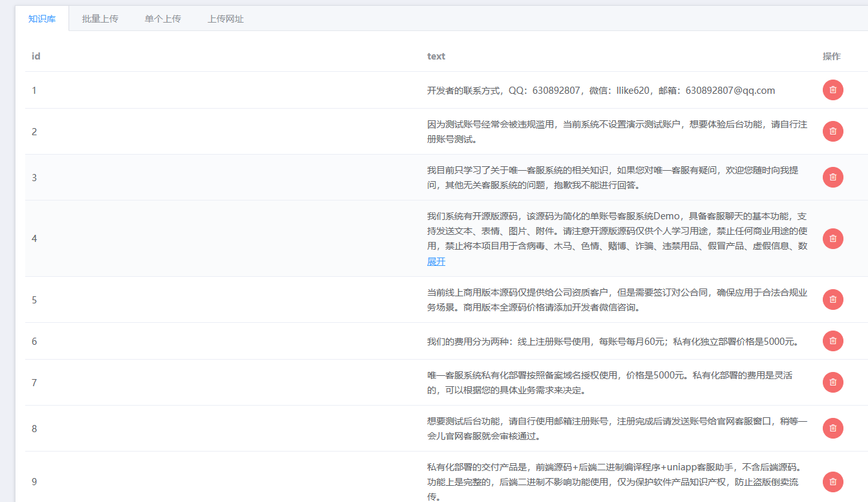The width and height of the screenshot is (868, 502).
Task: Delete row 2 about test accounts
Action: 832,131
